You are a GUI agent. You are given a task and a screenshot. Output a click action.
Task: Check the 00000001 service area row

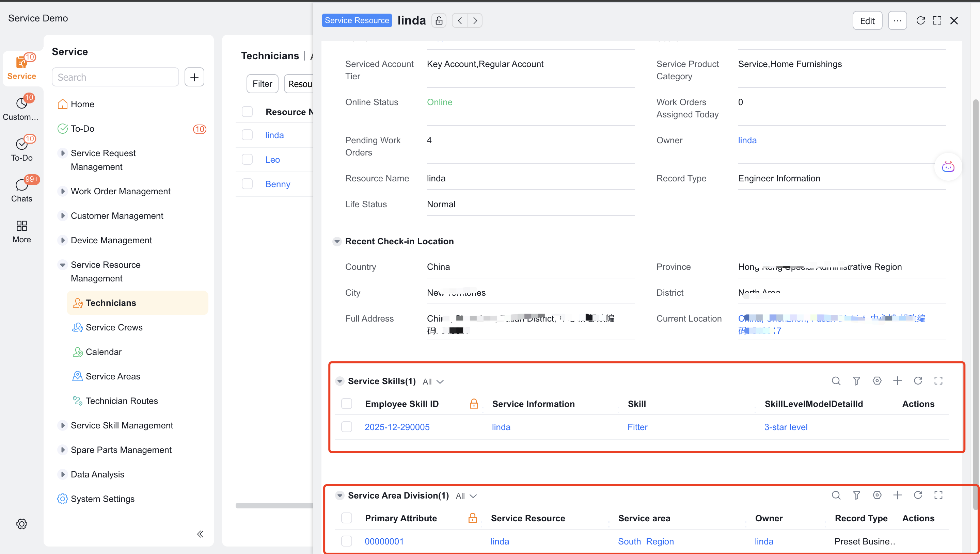coord(346,541)
